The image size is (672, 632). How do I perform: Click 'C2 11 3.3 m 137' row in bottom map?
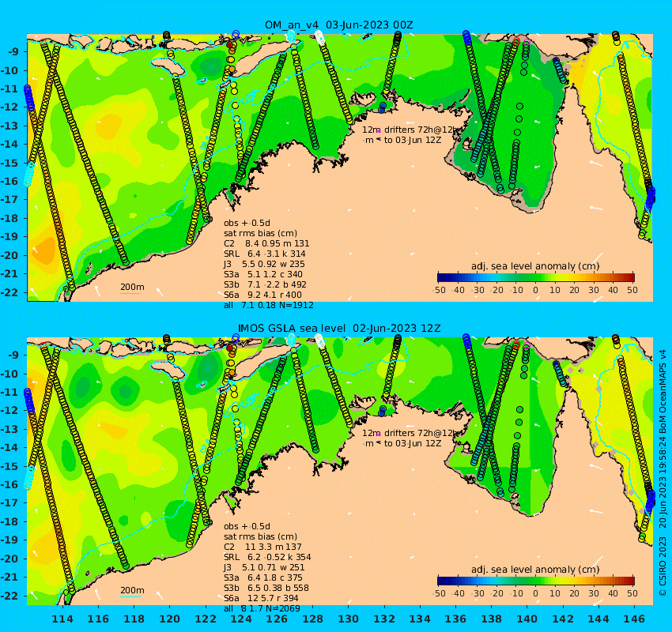pyautogui.click(x=262, y=547)
